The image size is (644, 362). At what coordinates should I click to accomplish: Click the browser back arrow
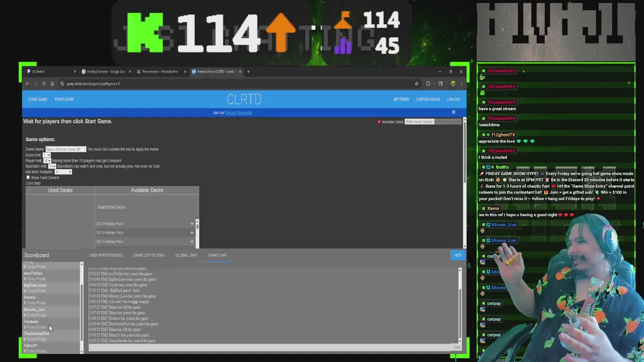pos(27,84)
